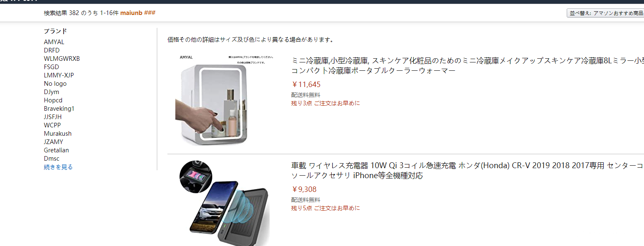
Task: Open the 車載ワイヤレス充電器 Honda CR-V product title
Action: point(467,171)
